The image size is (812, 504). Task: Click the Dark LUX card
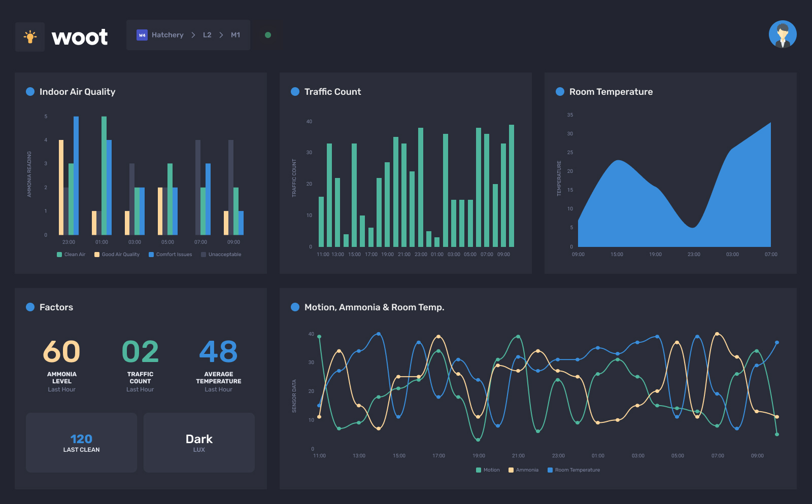(199, 443)
